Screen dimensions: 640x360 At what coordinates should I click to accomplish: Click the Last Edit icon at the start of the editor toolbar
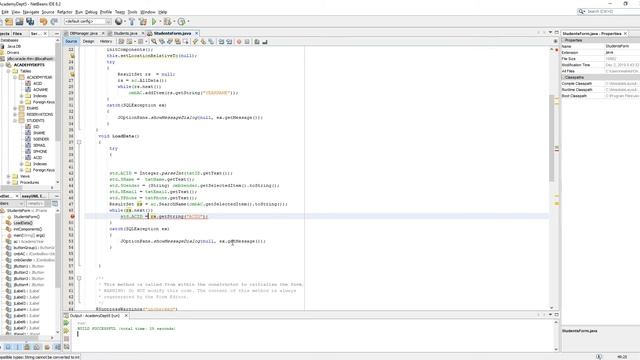121,41
